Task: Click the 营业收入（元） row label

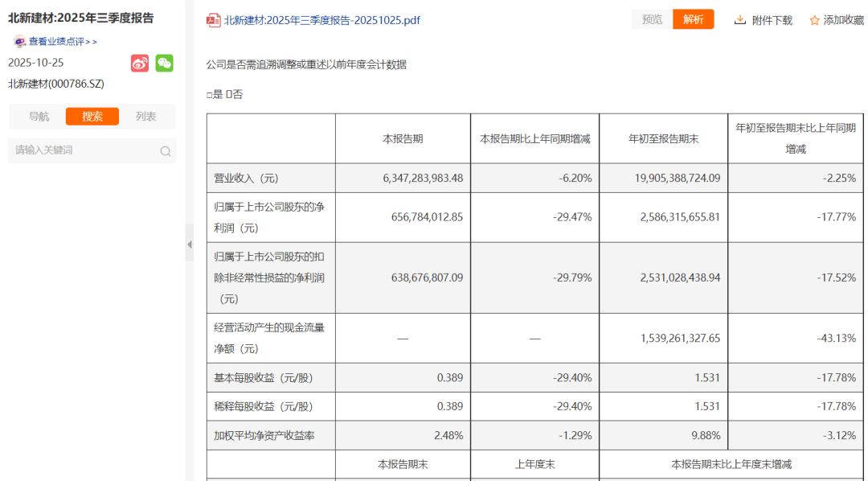Action: [x=247, y=179]
